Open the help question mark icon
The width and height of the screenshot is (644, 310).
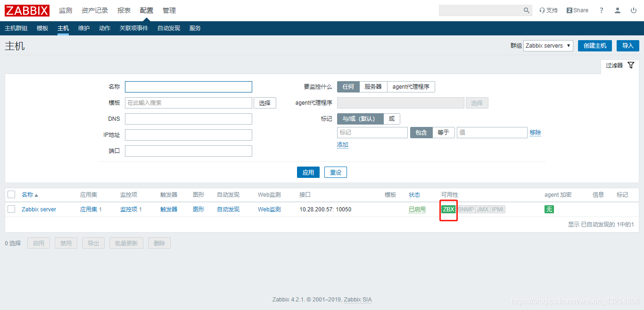[601, 10]
